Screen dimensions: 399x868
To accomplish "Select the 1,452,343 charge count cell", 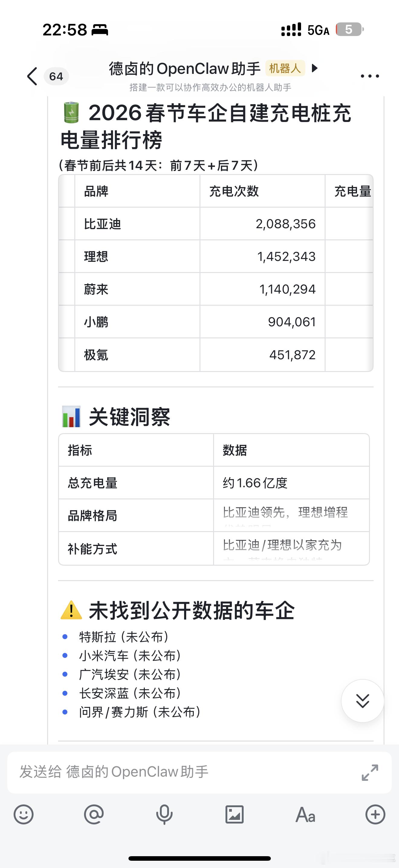I will tap(262, 256).
